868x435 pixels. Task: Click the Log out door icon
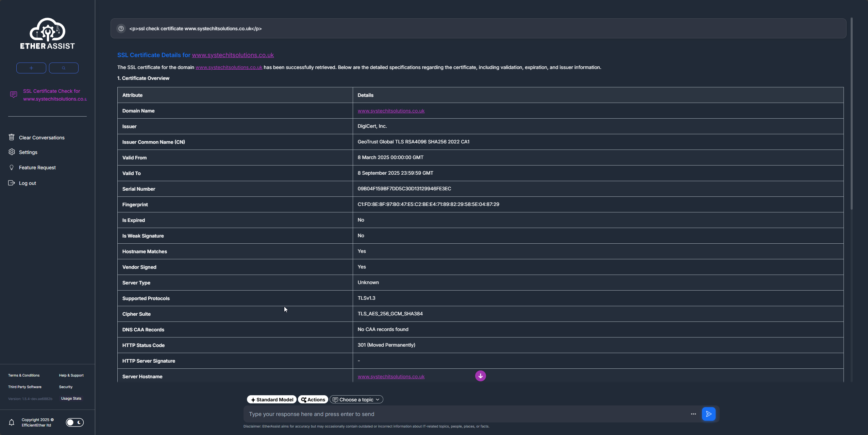click(12, 183)
